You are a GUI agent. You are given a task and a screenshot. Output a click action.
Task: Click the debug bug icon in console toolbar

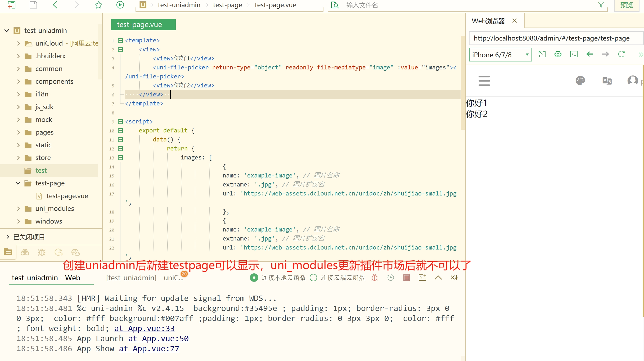tap(375, 278)
